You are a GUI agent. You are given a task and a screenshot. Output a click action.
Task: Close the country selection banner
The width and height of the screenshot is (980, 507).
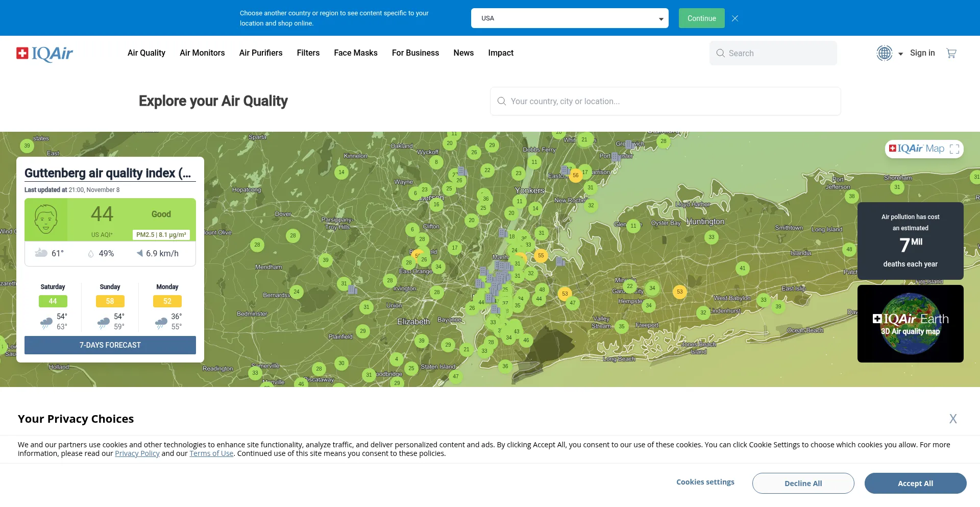tap(735, 18)
